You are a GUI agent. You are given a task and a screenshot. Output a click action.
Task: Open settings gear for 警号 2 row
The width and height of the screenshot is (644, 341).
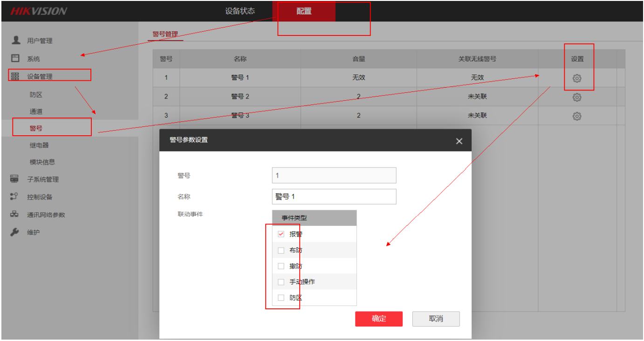click(577, 97)
